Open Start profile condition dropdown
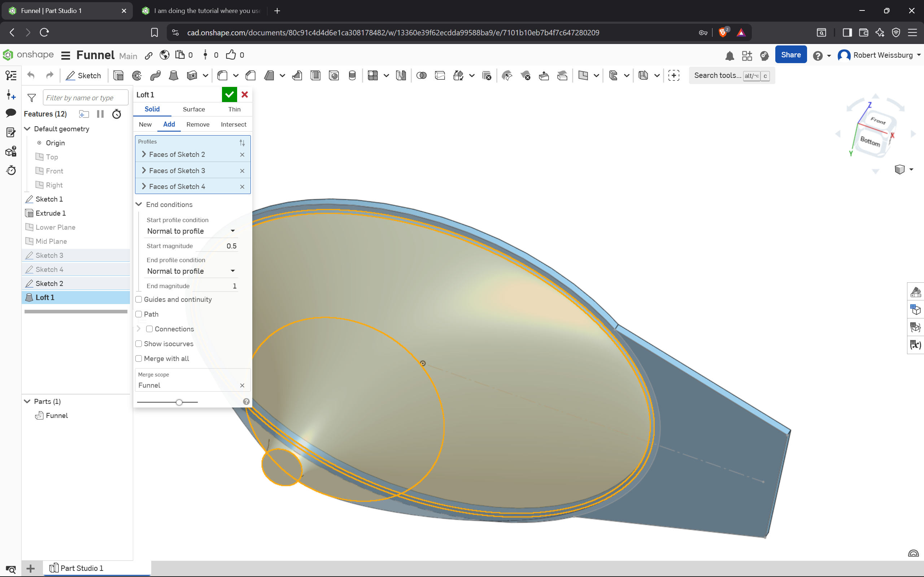 click(x=191, y=231)
